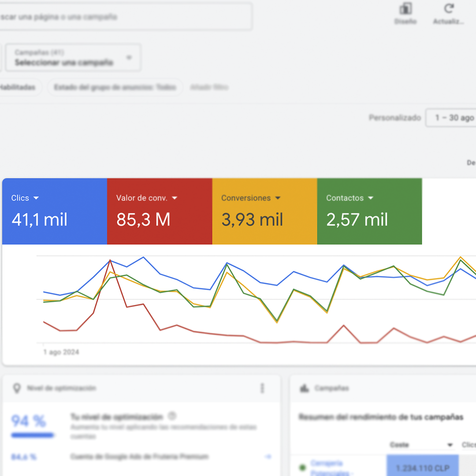Expand the Valor de conv. metric dropdown
Viewport: 476px width, 476px height.
click(x=175, y=198)
